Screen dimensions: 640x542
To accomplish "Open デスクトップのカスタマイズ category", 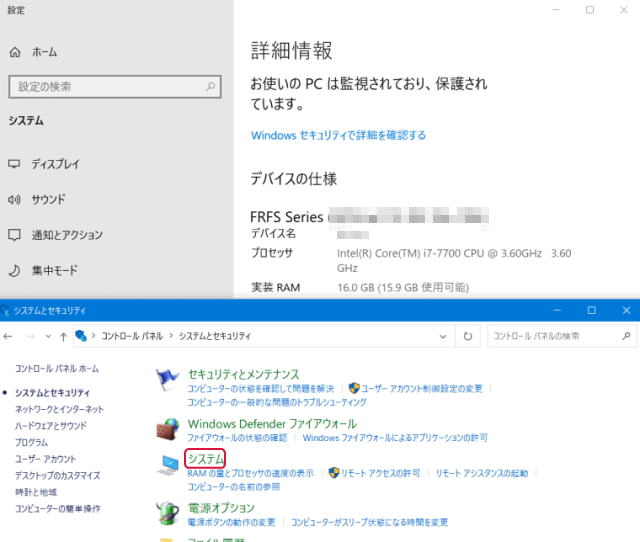I will click(x=58, y=475).
